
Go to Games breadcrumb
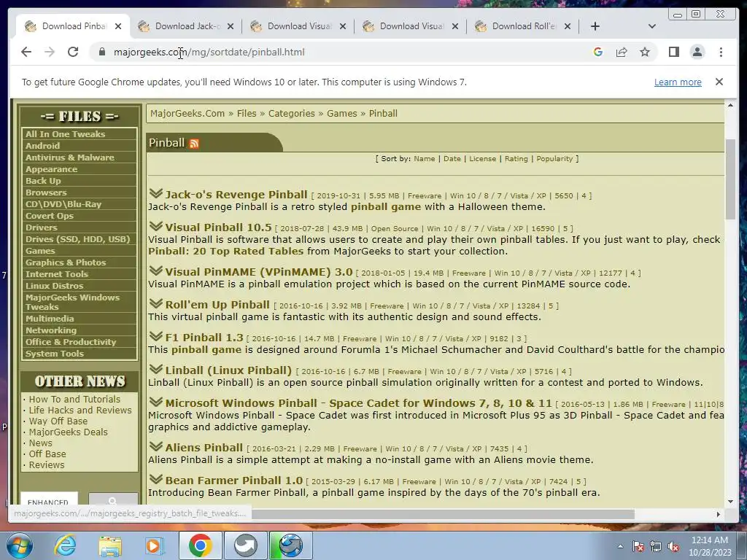(341, 113)
